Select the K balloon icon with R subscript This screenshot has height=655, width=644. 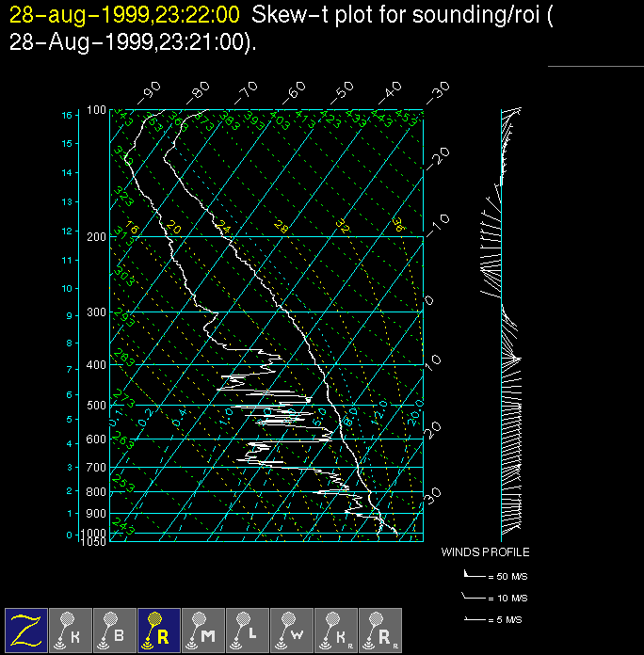[x=336, y=630]
